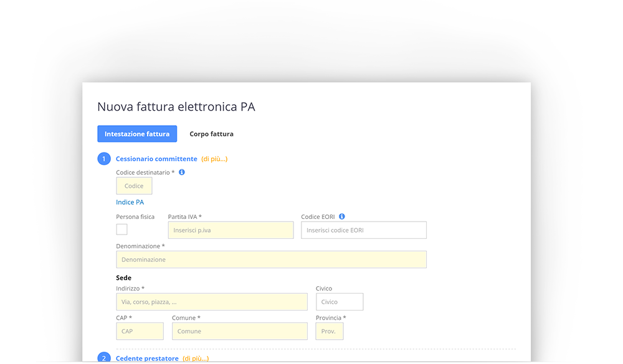The image size is (623, 364).
Task: Expand 'di più...' for Cedente prestatore
Action: point(196,358)
